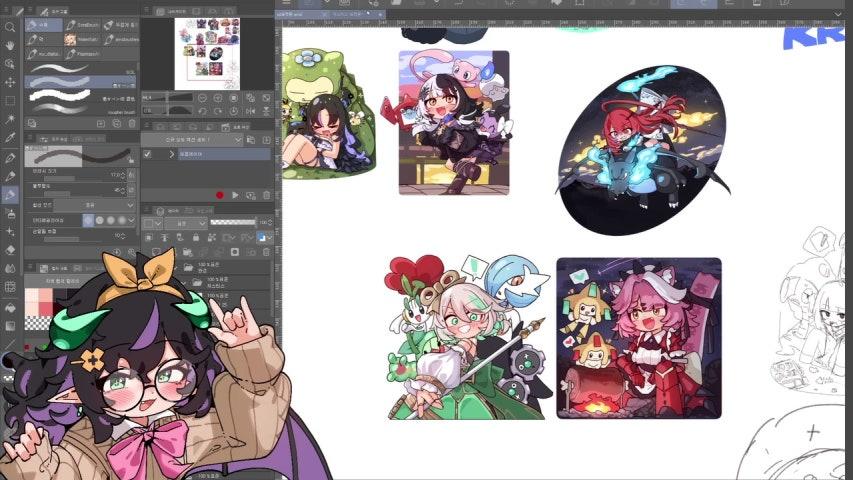Expand the selected auto action arrow
The height and width of the screenshot is (480, 853).
171,154
